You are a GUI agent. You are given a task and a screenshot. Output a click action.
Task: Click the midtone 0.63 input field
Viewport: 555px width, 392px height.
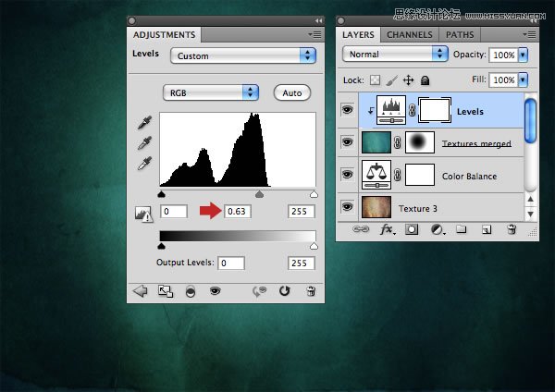pyautogui.click(x=237, y=213)
